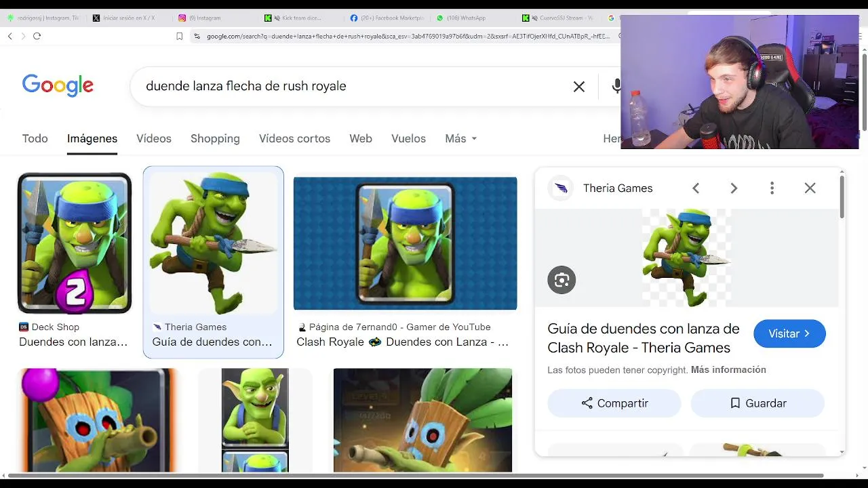Select the Vuelos search filter
868x488 pixels.
click(408, 138)
